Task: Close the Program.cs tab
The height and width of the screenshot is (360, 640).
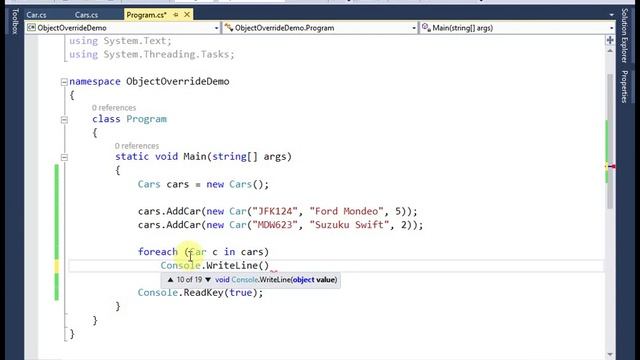Action: 187,15
